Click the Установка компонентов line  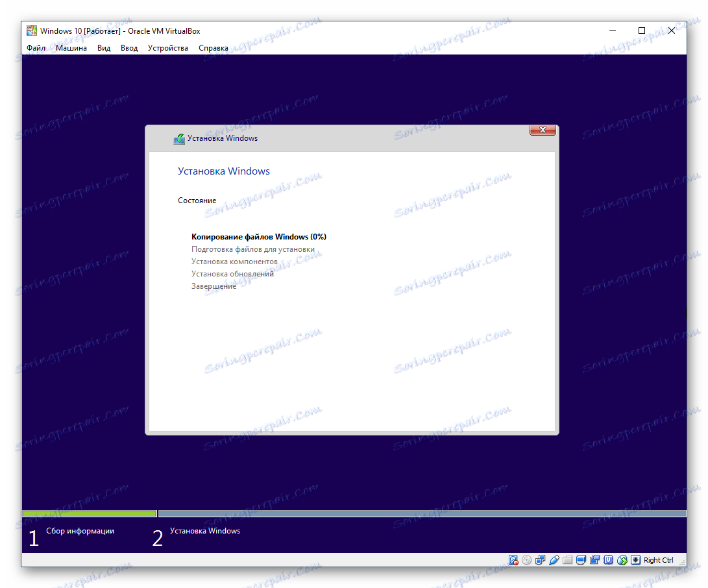pyautogui.click(x=234, y=262)
